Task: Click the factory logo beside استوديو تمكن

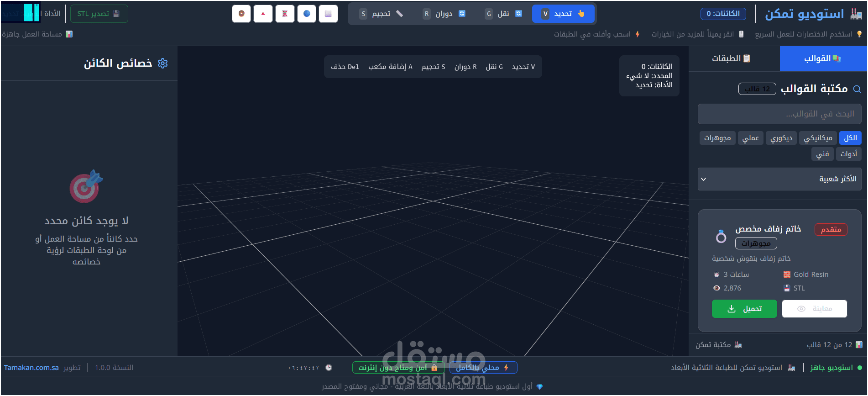Action: pyautogui.click(x=856, y=14)
